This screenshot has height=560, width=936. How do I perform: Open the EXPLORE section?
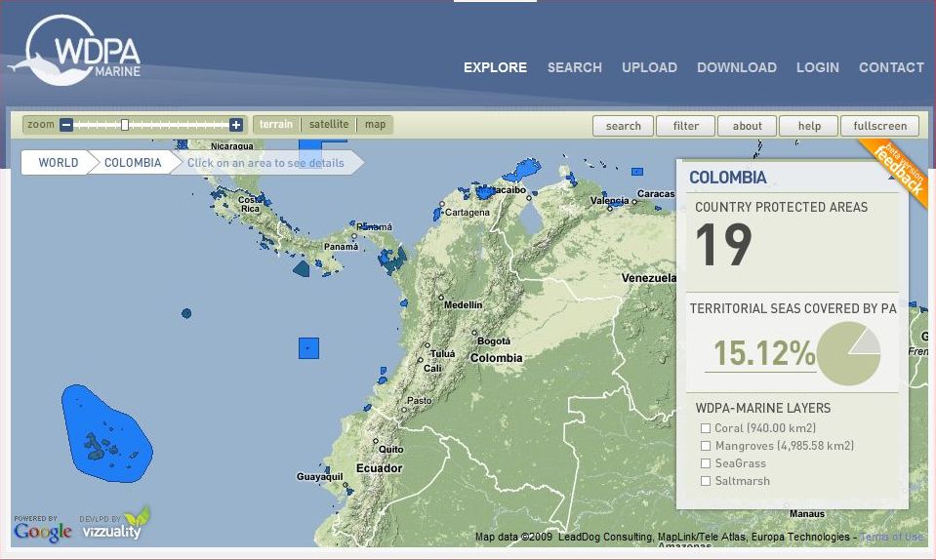pyautogui.click(x=495, y=67)
